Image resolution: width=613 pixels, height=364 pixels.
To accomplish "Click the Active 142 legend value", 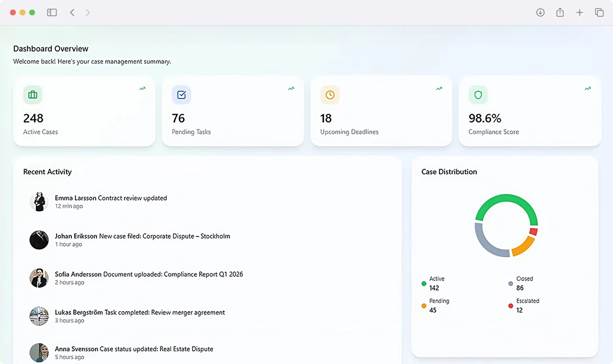I will coord(434,288).
